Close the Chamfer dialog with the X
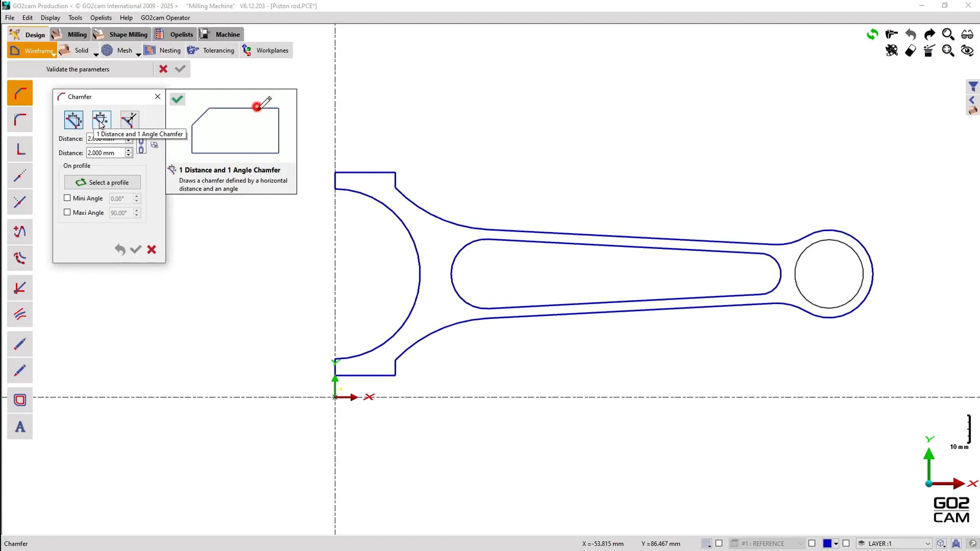Viewport: 980px width, 551px height. (x=158, y=96)
